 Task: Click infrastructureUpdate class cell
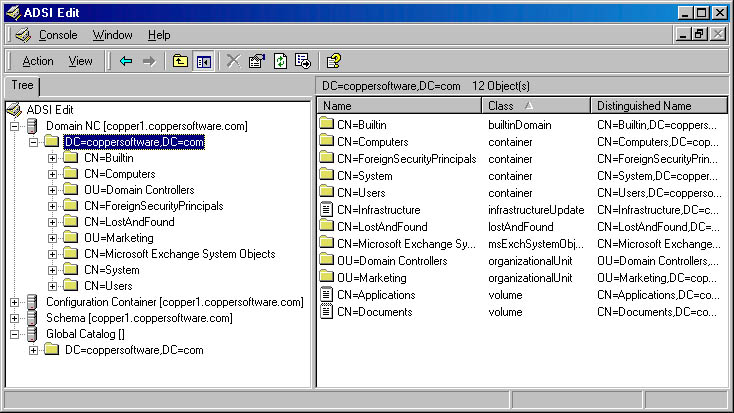536,210
